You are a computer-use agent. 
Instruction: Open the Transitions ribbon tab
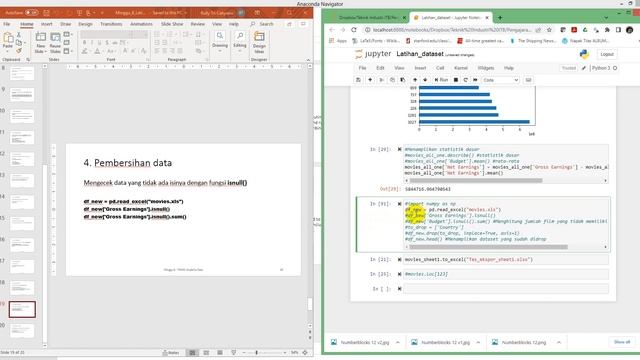click(111, 24)
